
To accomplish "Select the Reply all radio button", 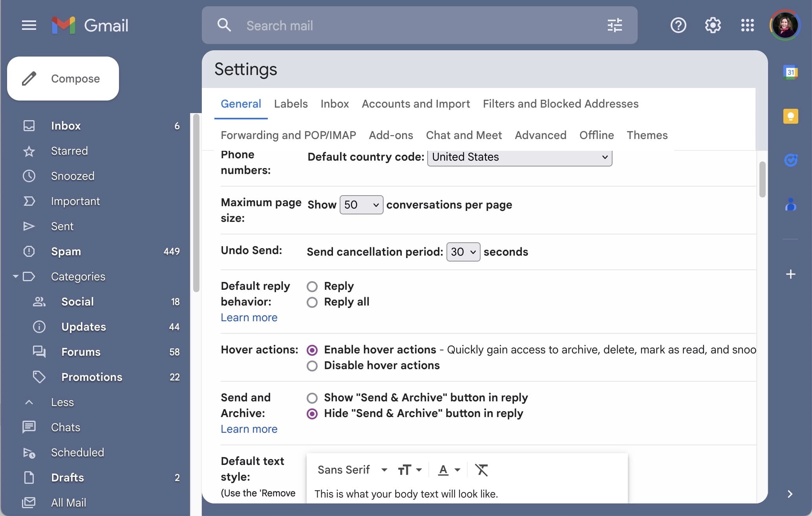I will click(x=312, y=302).
